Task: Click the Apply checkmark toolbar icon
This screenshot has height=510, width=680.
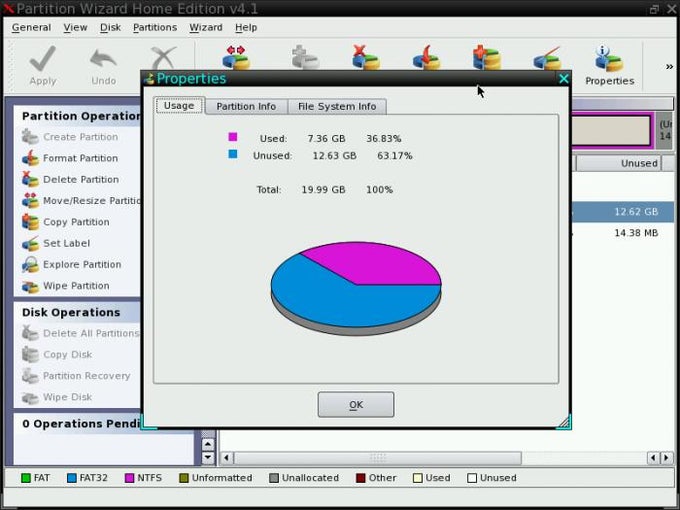Action: (x=42, y=59)
